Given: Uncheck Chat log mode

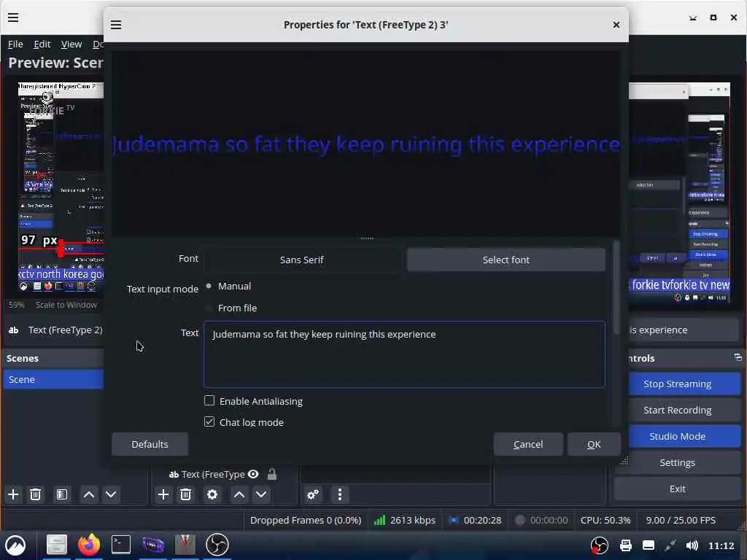Looking at the screenshot, I should point(209,421).
